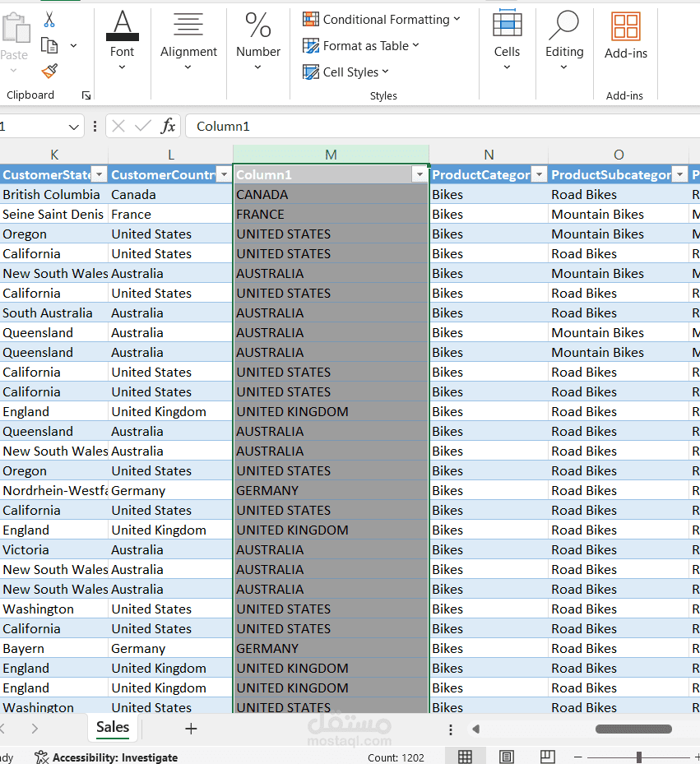Click the Copy icon in Clipboard

(49, 45)
